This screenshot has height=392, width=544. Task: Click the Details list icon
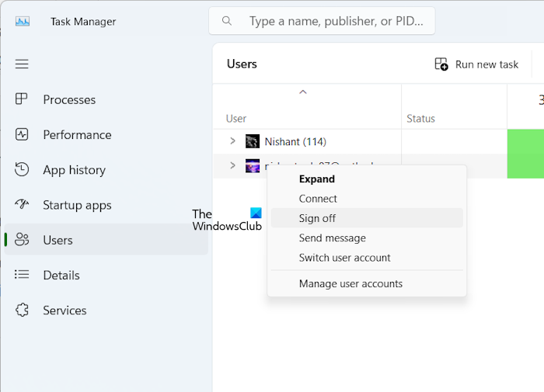pyautogui.click(x=22, y=275)
